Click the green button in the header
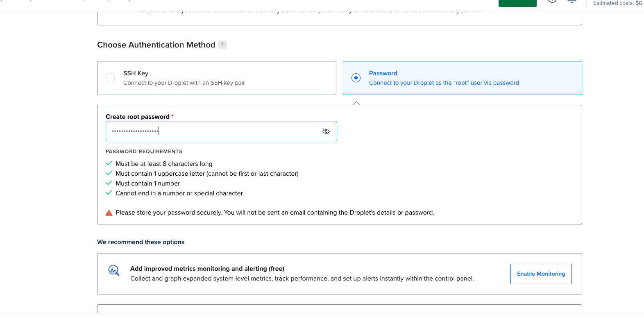The width and height of the screenshot is (644, 317). (517, 3)
